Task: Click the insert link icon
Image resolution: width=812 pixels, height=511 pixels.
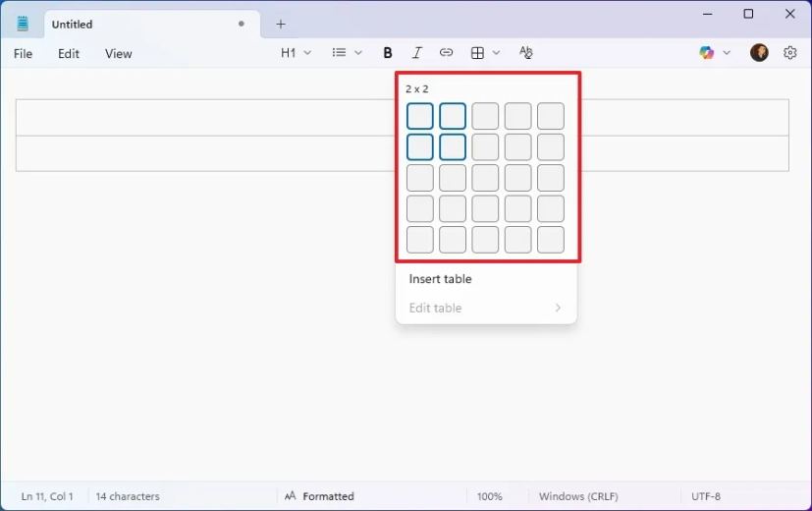Action: point(446,53)
